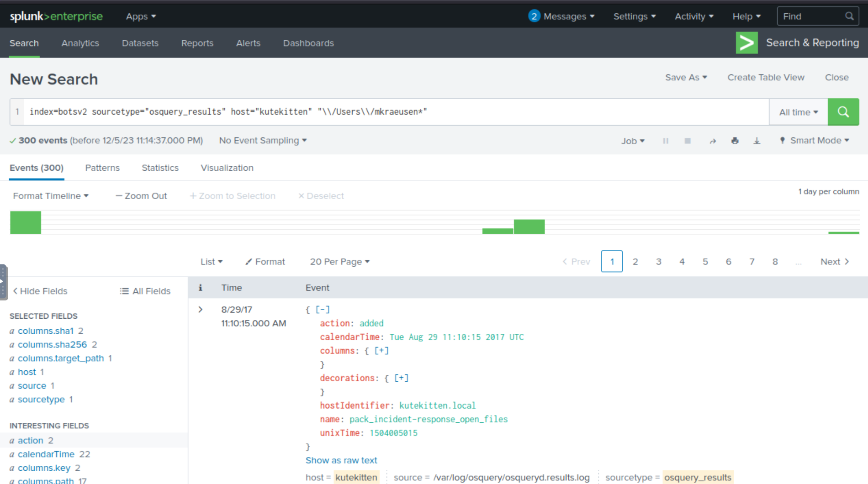Click the info column header icon

pos(200,288)
